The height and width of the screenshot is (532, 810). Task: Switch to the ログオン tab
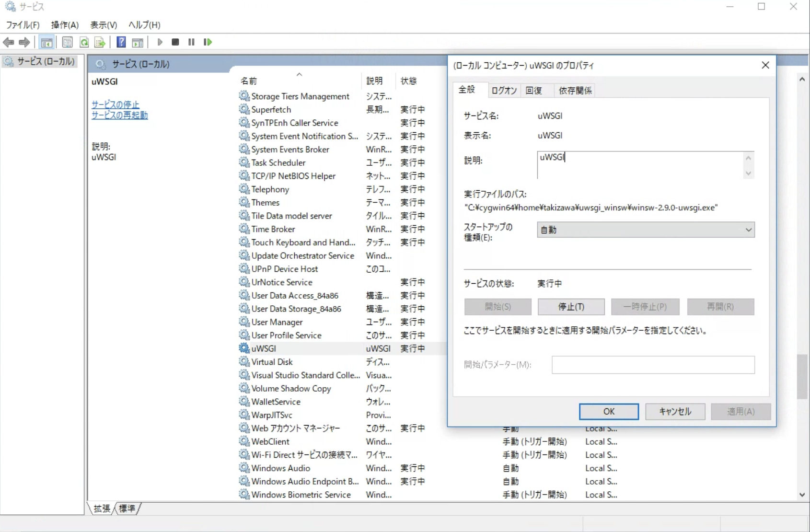pos(504,90)
